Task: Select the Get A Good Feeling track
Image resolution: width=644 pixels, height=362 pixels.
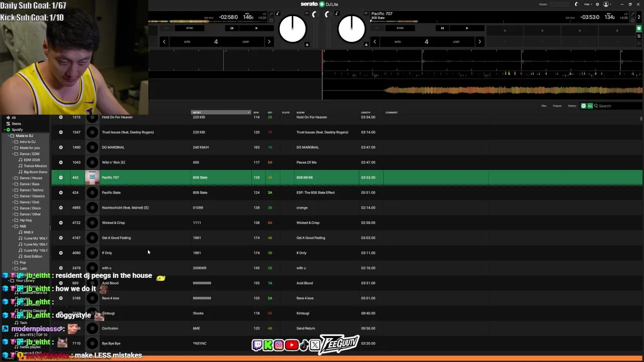Action: click(x=347, y=238)
